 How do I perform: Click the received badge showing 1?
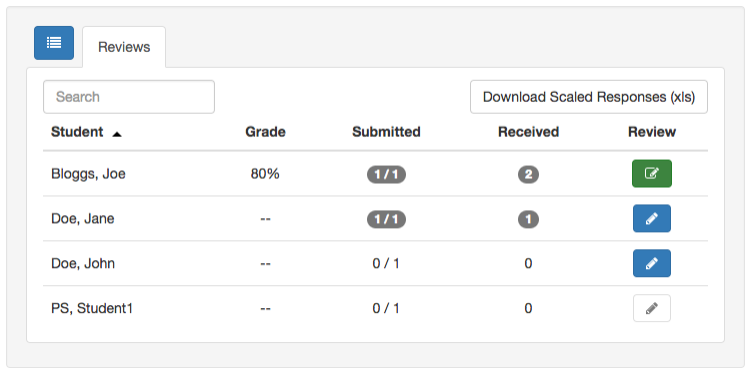pyautogui.click(x=528, y=219)
